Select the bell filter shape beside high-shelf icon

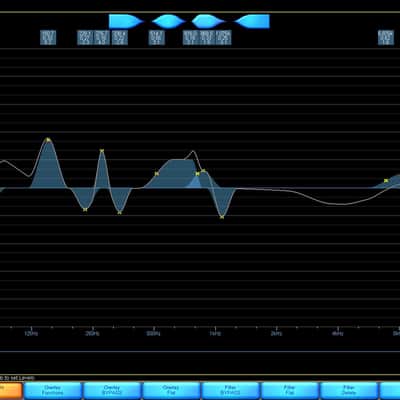pyautogui.click(x=208, y=21)
